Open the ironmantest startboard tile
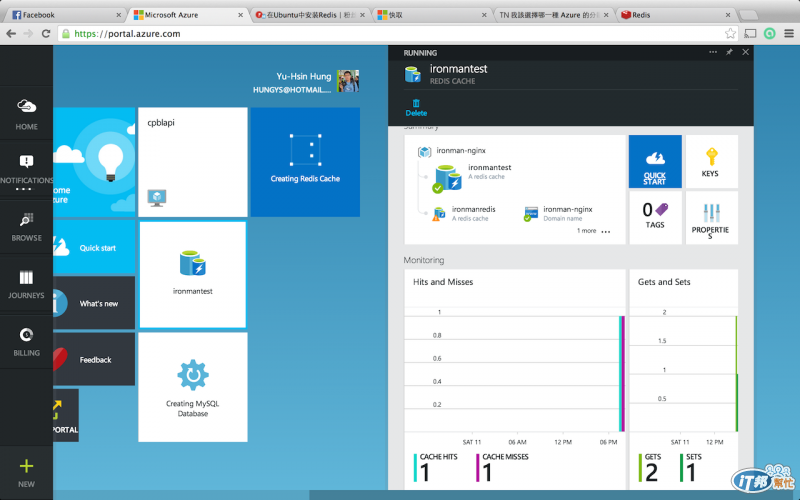The width and height of the screenshot is (800, 500). coord(192,274)
